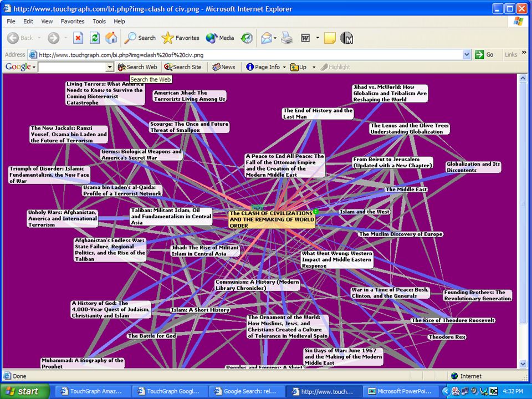Image resolution: width=532 pixels, height=399 pixels.
Task: Open Google News button
Action: pos(223,67)
